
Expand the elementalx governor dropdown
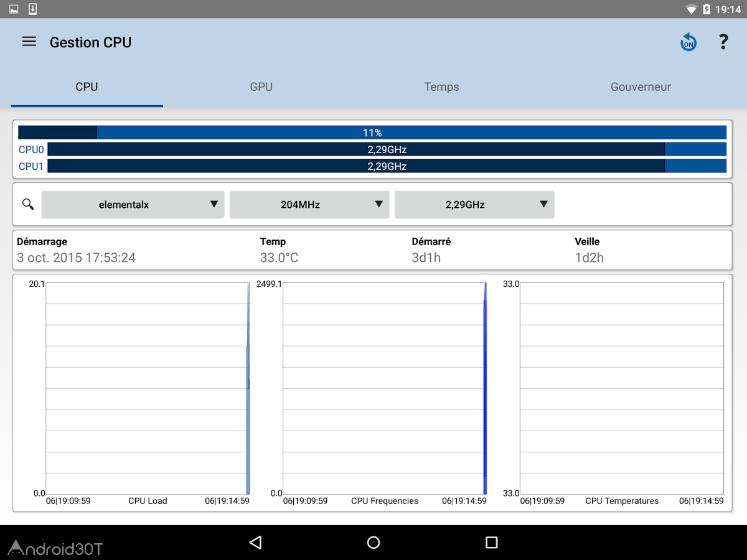133,204
